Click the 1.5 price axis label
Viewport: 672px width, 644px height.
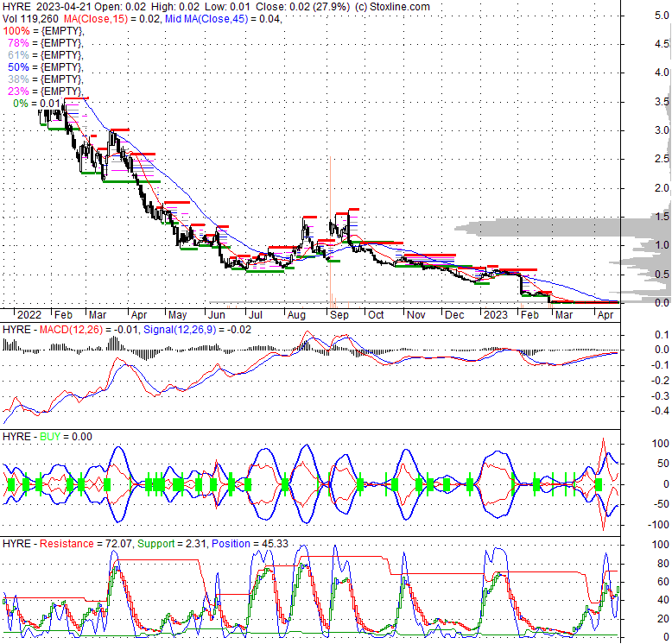(662, 217)
